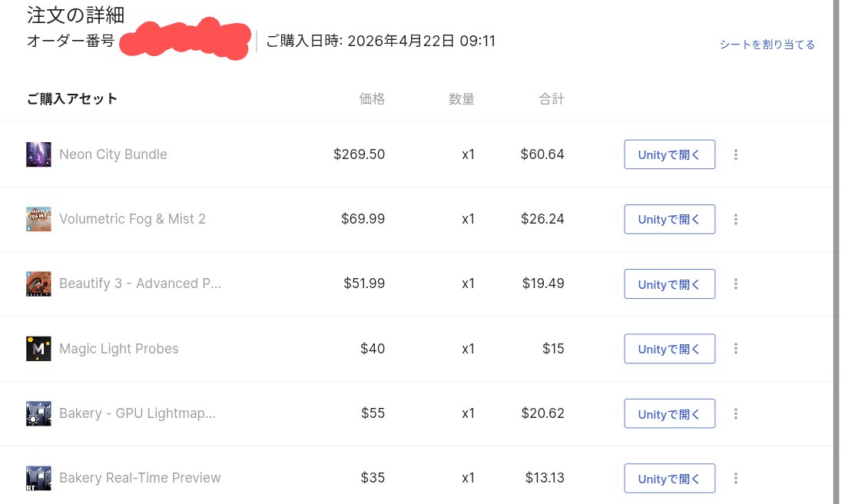This screenshot has height=504, width=842.
Task: Click the Magic Light Probes thumbnail icon
Action: [38, 348]
